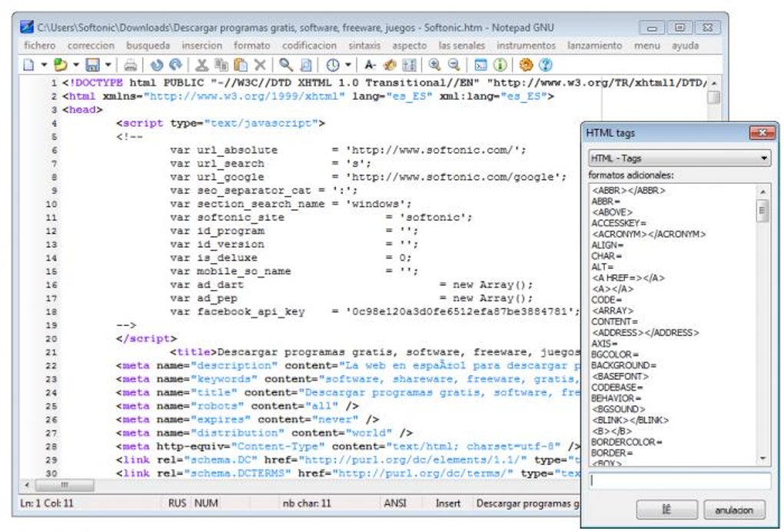
Task: Open the New file dropdown arrow
Action: point(44,65)
